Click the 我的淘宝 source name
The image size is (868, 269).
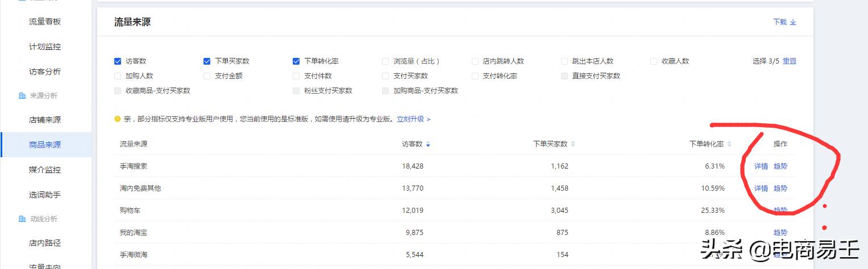(x=134, y=233)
